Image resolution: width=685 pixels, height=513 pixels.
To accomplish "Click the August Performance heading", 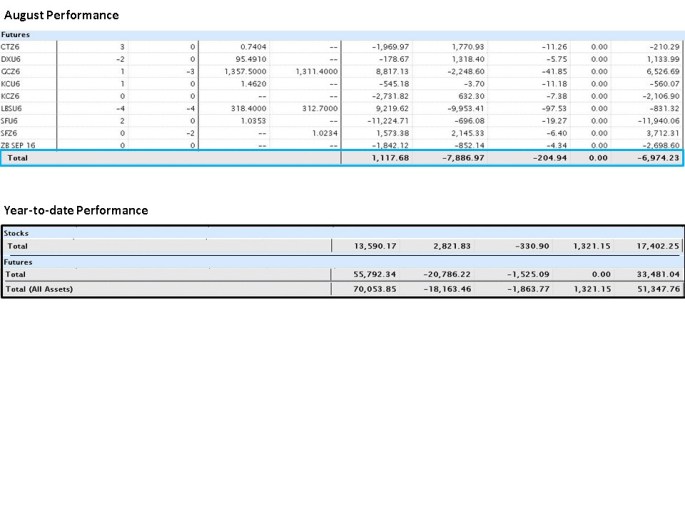I will coord(61,15).
